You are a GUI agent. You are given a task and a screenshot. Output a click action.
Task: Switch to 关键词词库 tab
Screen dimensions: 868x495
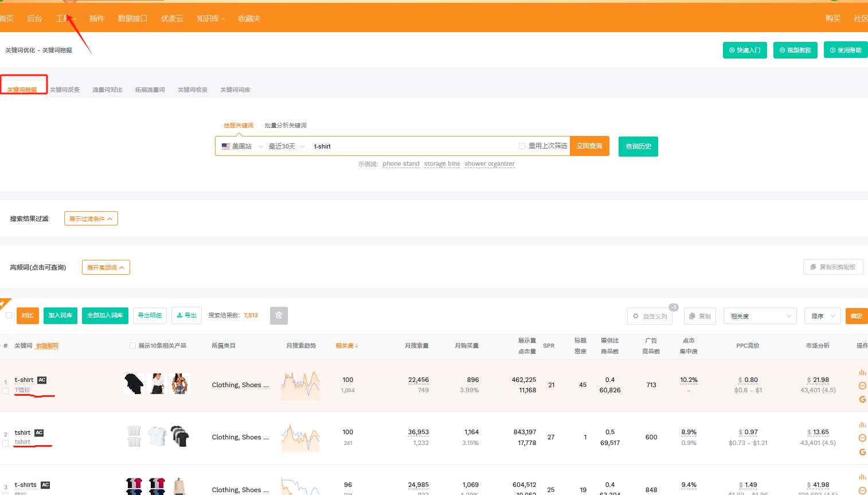(235, 89)
